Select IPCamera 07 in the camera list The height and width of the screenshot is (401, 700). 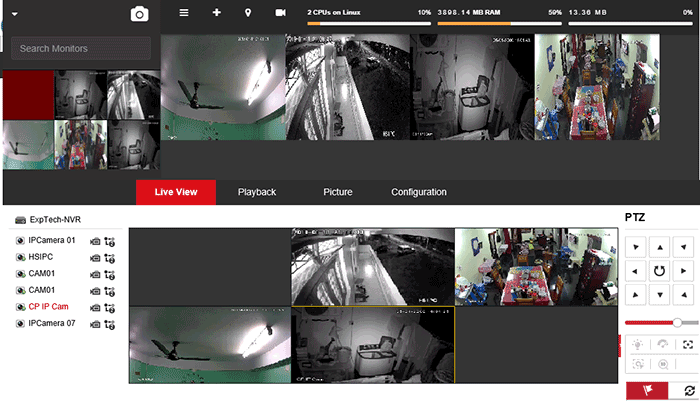pyautogui.click(x=52, y=323)
